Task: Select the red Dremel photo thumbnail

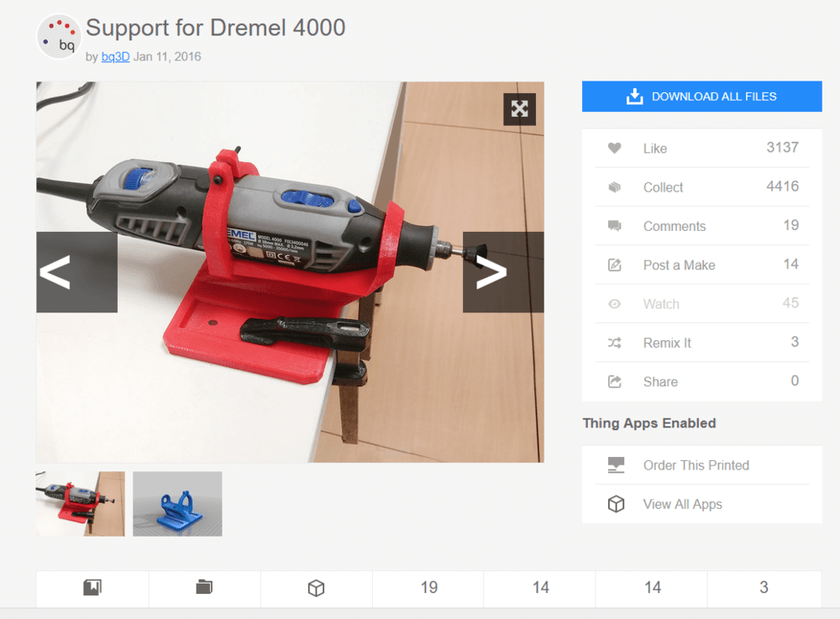Action: point(81,504)
